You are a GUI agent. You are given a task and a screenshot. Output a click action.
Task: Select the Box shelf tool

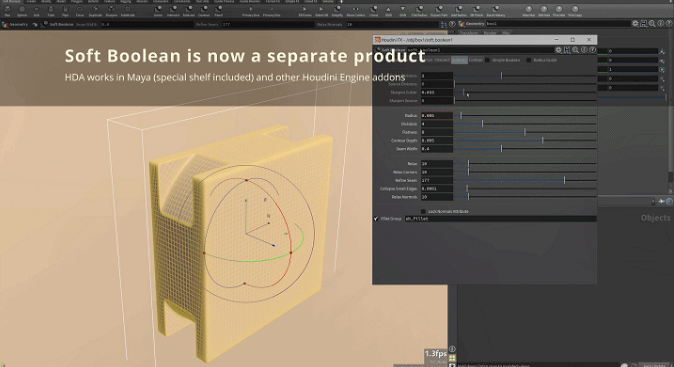[7, 11]
